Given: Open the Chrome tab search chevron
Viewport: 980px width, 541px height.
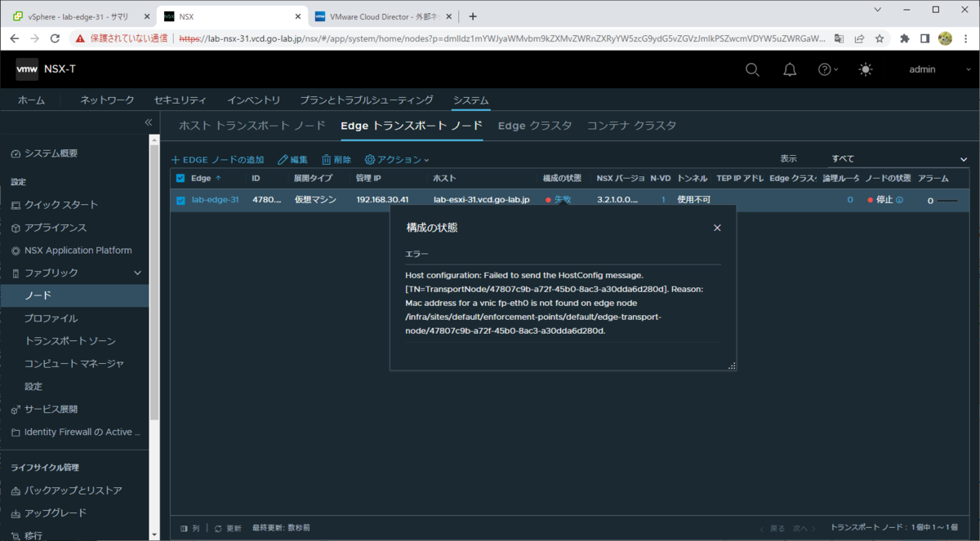Looking at the screenshot, I should coord(877,10).
